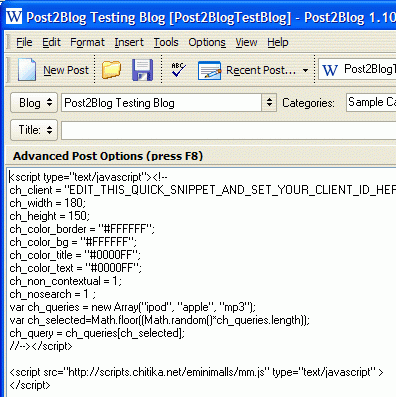Open a file with the folder icon

pos(111,70)
